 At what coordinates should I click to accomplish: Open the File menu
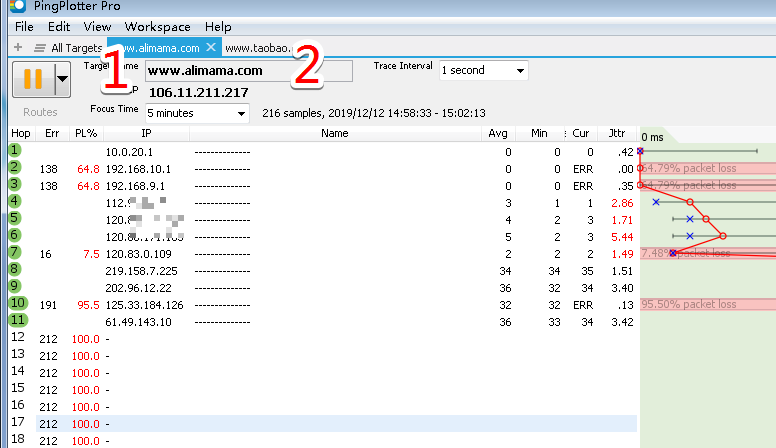[x=24, y=27]
